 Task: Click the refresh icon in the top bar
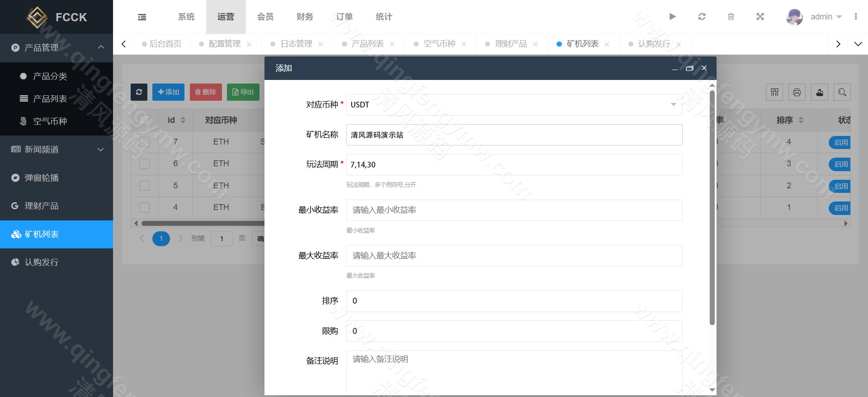point(702,17)
